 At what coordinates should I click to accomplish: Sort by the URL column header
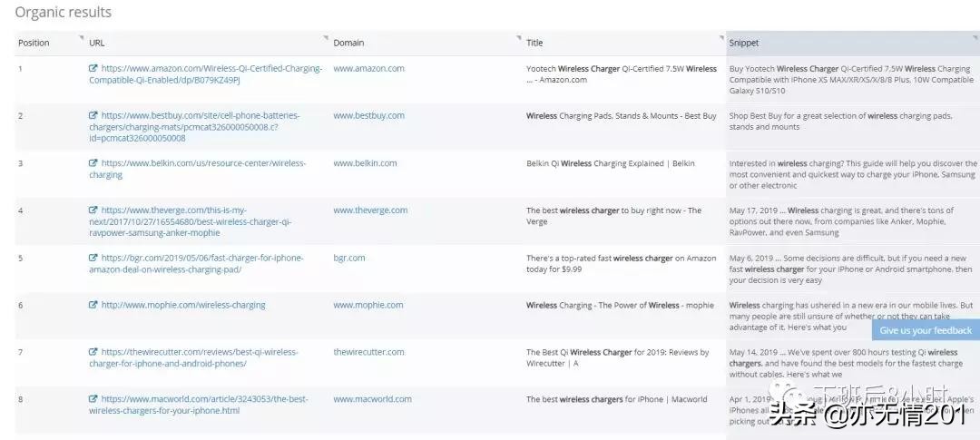[x=97, y=44]
